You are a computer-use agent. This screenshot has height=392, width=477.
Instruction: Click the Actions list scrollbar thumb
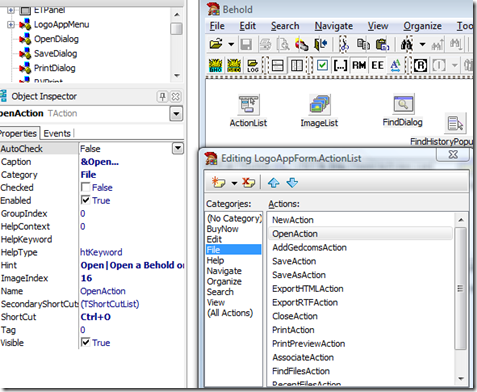461,289
